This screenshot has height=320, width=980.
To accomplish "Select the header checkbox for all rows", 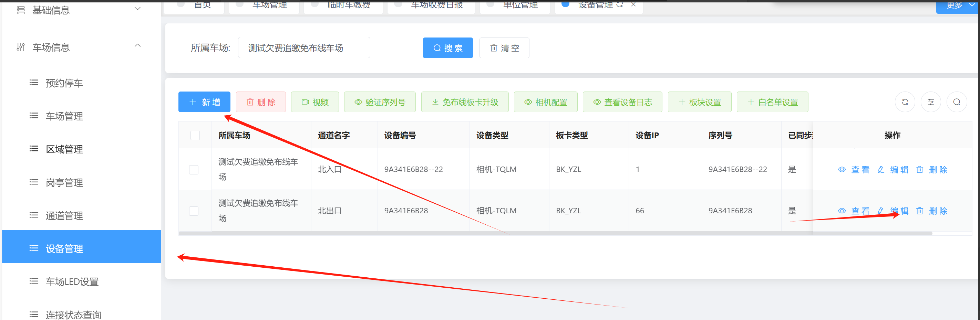I will coord(195,135).
